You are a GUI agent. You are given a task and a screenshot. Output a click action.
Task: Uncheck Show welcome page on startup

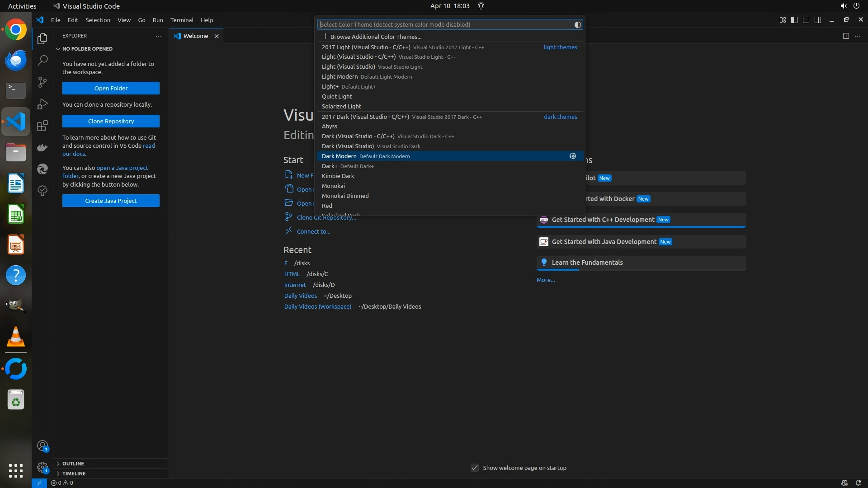click(x=474, y=468)
